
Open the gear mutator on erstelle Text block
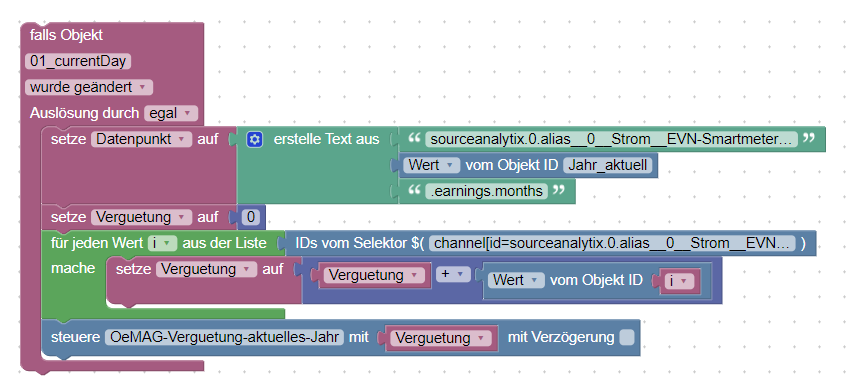click(253, 139)
